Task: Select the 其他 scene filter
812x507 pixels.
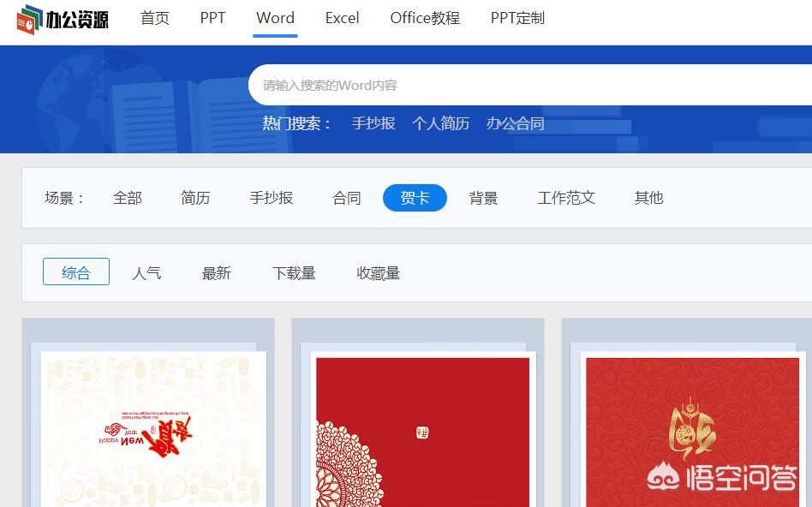Action: pos(649,198)
